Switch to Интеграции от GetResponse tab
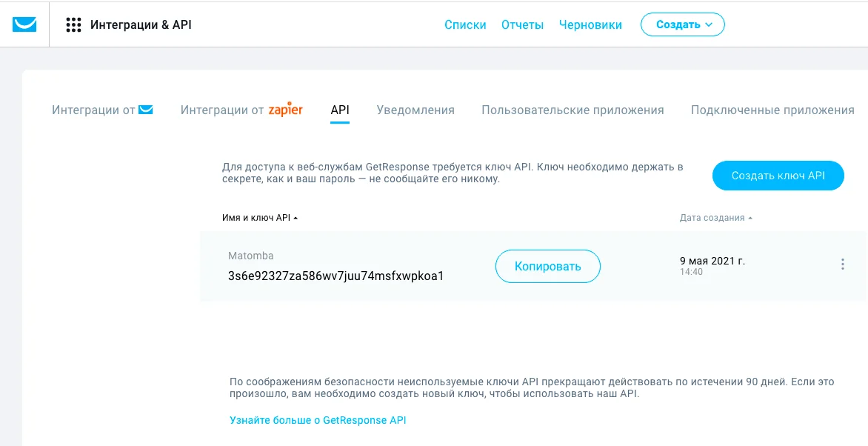The image size is (868, 446). pos(102,110)
